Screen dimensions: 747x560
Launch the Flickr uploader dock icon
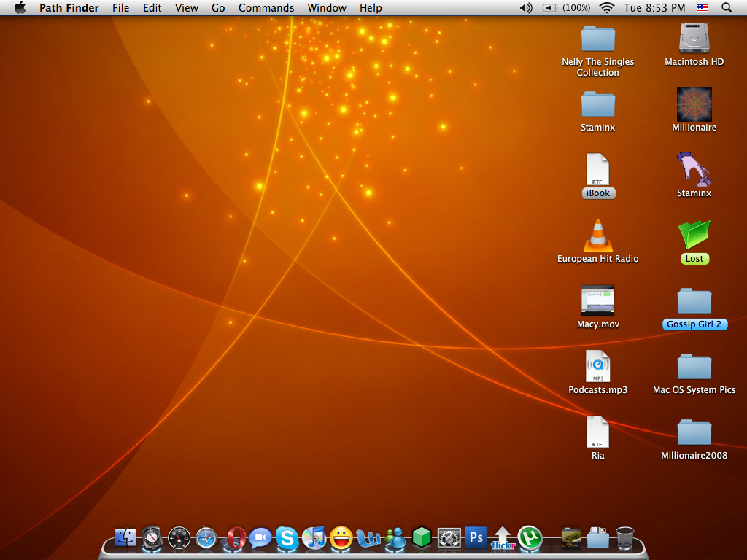(503, 539)
